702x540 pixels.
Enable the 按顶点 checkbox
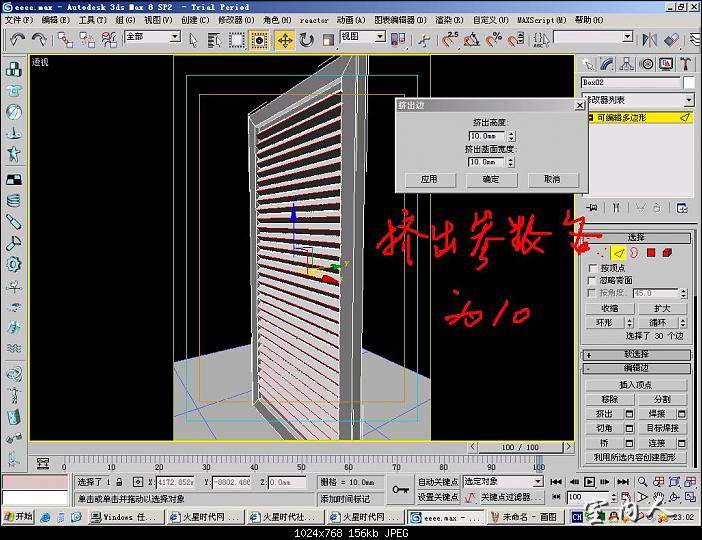[x=592, y=268]
